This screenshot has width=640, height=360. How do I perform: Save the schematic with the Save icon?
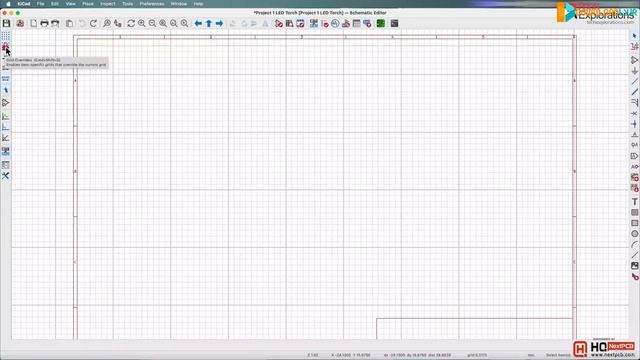7,23
